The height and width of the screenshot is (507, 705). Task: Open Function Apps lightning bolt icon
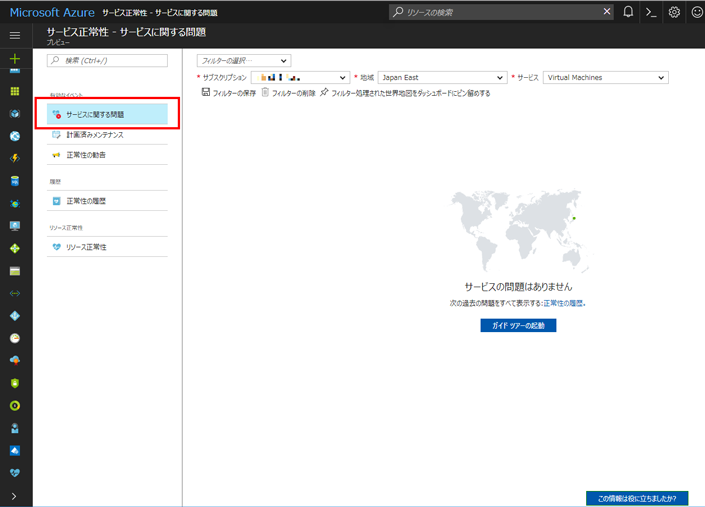(15, 158)
